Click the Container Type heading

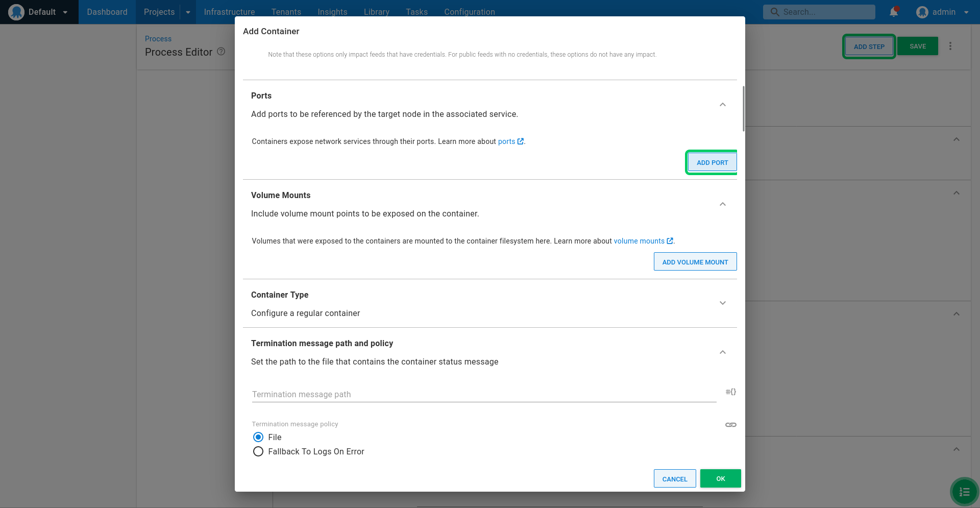(x=280, y=295)
